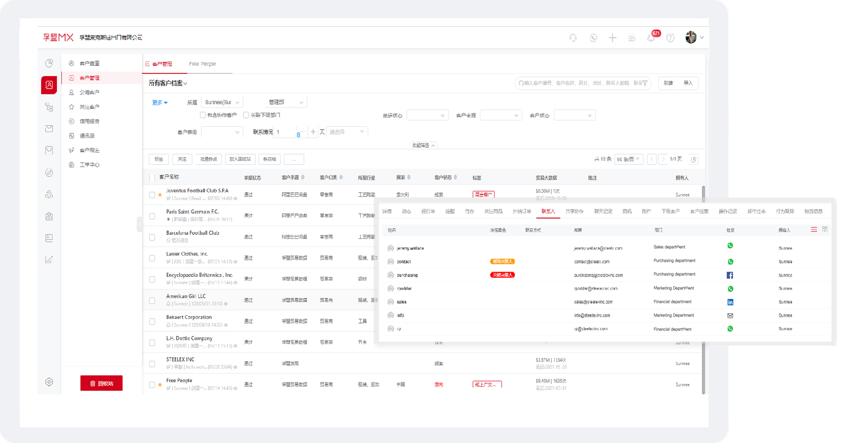The width and height of the screenshot is (868, 443).
Task: Open the 50 条/页 page size dropdown
Action: (628, 159)
